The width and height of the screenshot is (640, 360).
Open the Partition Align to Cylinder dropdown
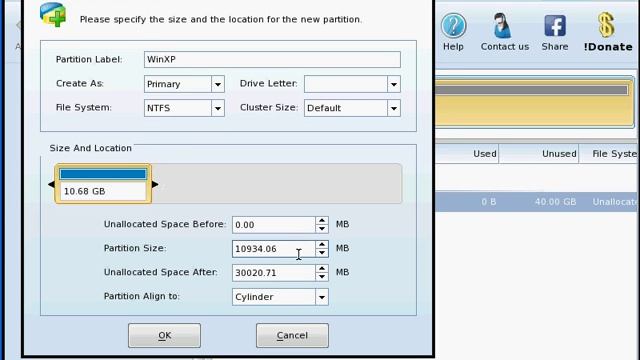(322, 297)
